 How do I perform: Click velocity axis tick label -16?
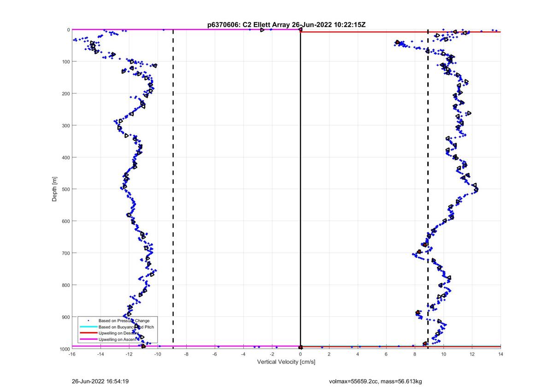[x=72, y=354]
